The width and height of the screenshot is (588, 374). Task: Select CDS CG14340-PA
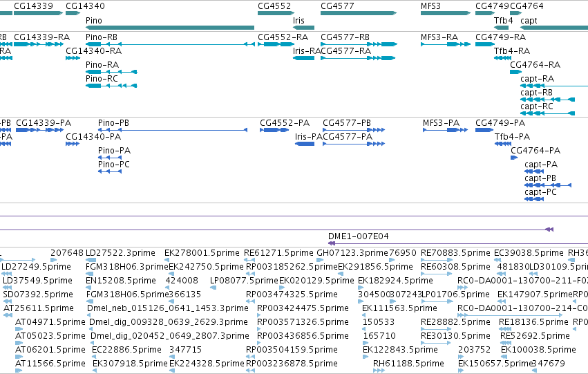(x=73, y=144)
